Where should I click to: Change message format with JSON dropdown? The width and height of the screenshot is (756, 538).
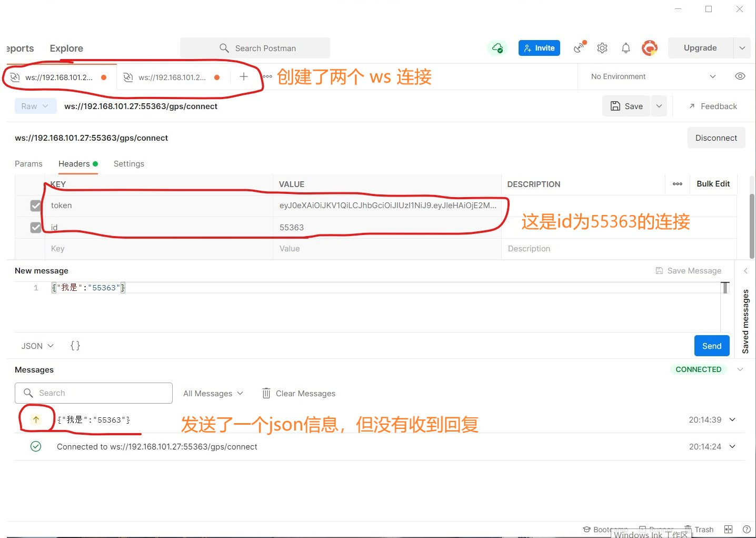(37, 346)
